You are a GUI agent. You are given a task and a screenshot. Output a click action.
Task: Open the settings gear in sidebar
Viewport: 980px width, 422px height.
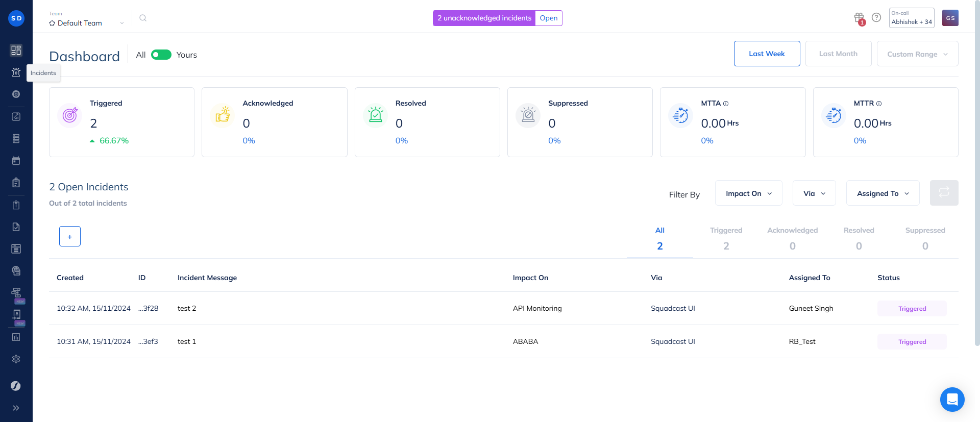[x=16, y=359]
